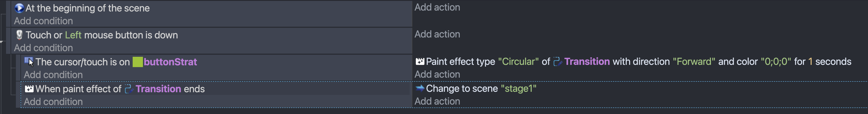This screenshot has width=868, height=114.
Task: Click the cursor-on-object condition icon
Action: (29, 61)
